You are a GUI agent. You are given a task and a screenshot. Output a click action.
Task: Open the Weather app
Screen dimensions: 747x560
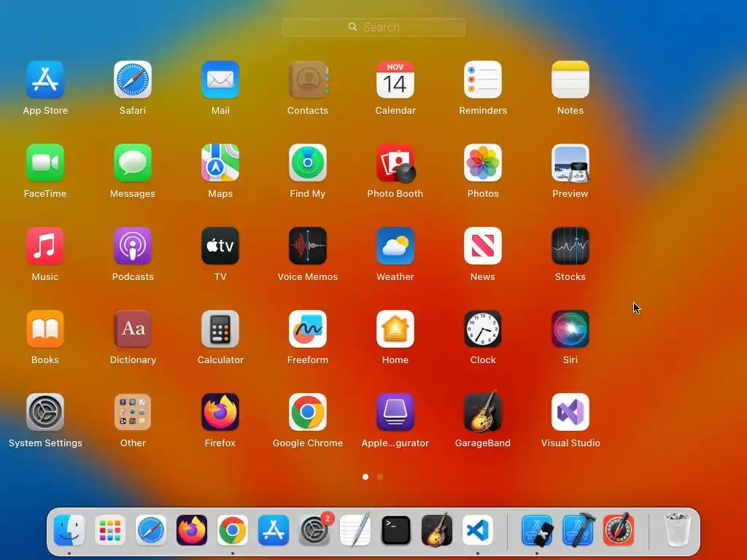(395, 246)
